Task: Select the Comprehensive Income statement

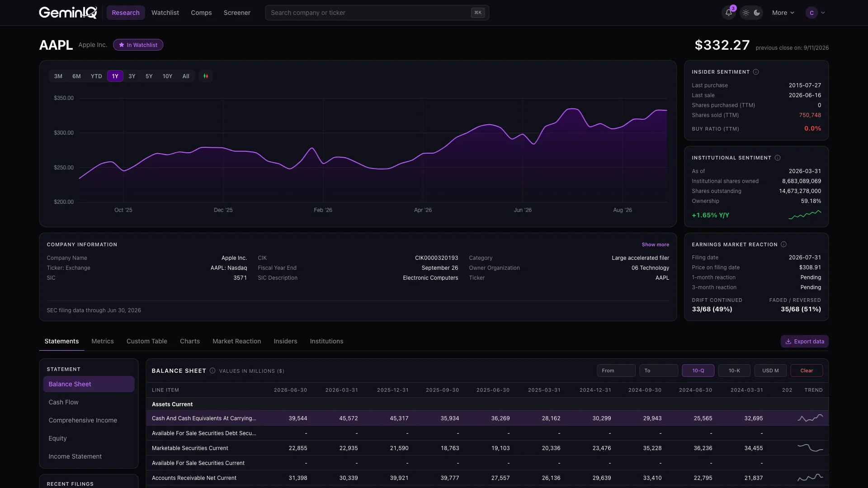Action: [x=89, y=420]
